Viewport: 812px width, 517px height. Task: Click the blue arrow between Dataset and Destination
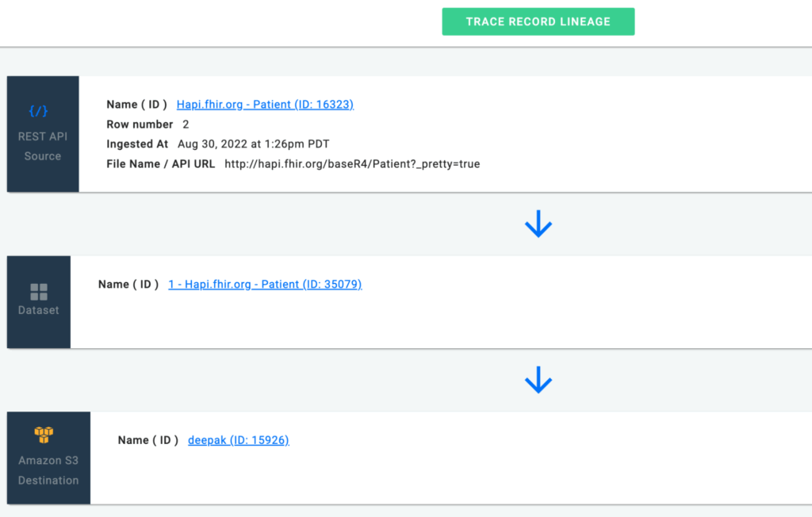pos(538,379)
